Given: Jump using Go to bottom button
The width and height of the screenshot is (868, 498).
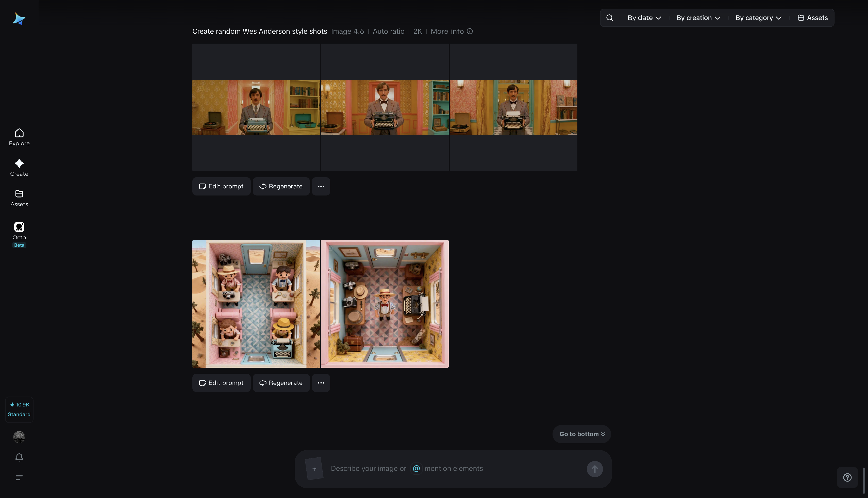Looking at the screenshot, I should [x=582, y=434].
